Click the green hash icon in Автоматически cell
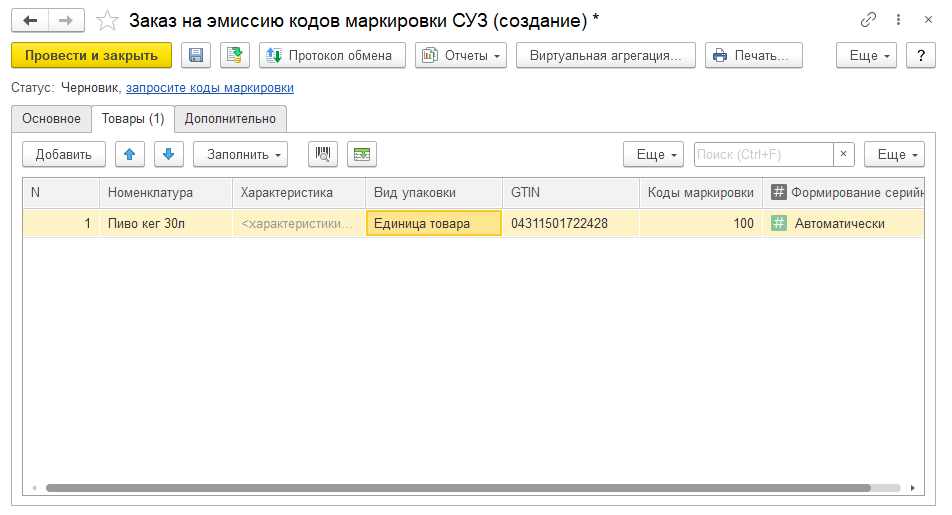This screenshot has width=952, height=515. point(778,223)
